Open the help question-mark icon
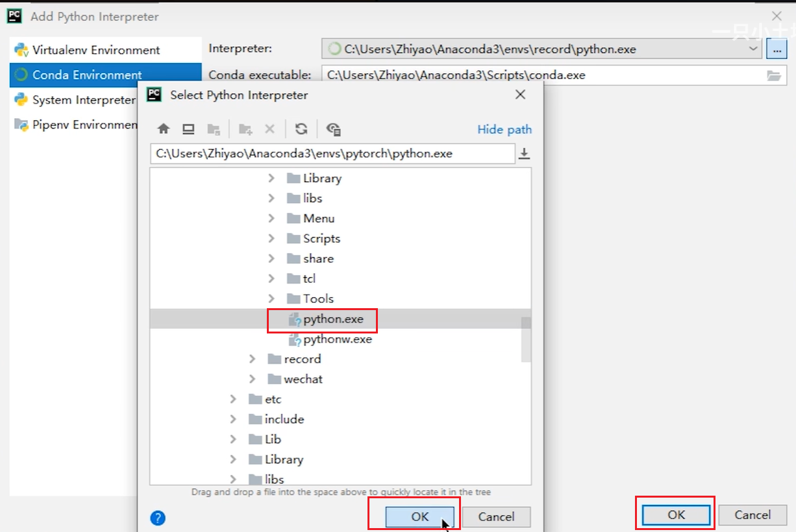Viewport: 796px width, 532px height. click(158, 518)
